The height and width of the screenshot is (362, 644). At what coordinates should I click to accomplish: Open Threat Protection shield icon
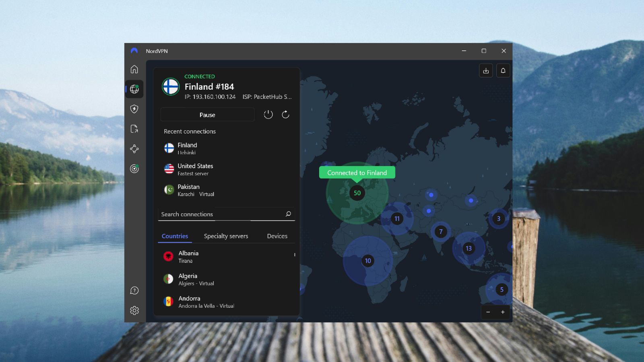point(134,109)
